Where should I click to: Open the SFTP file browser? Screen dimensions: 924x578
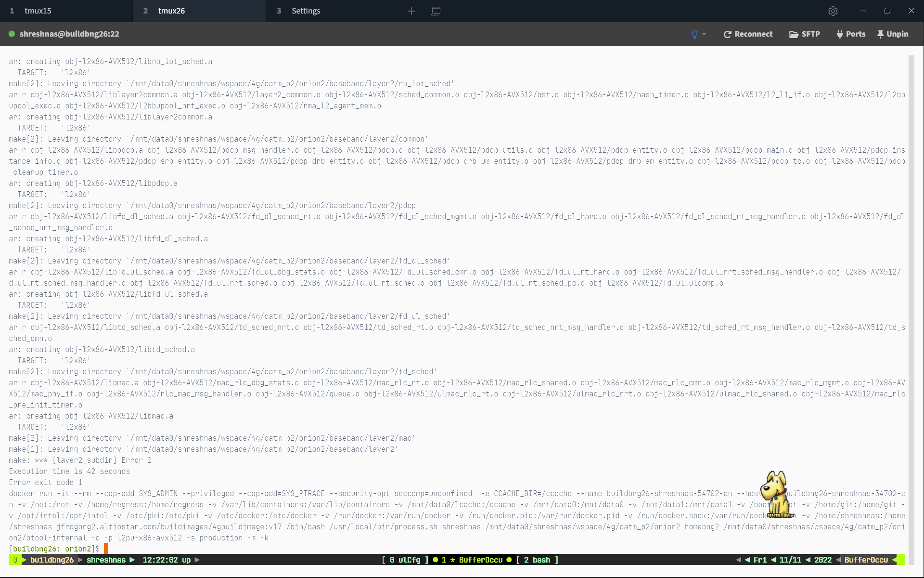[x=804, y=34]
